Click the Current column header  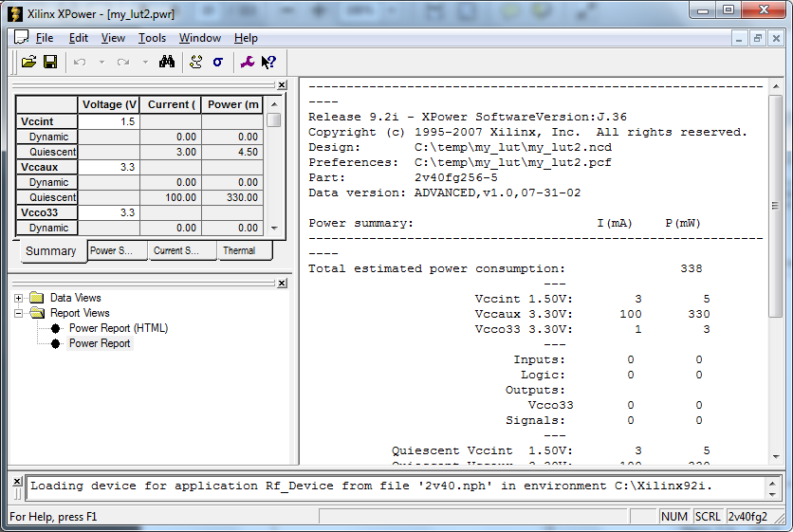171,104
